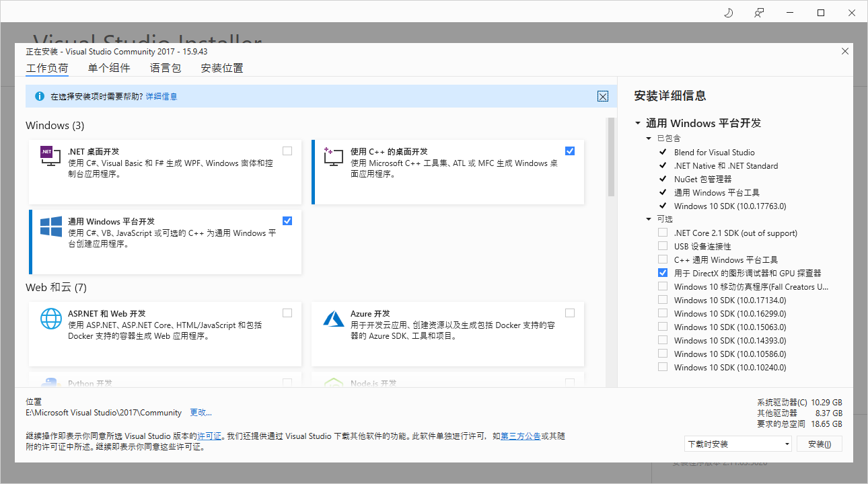Click checkmark icon beside NuGet 包管理器
The width and height of the screenshot is (868, 484).
pyautogui.click(x=663, y=179)
